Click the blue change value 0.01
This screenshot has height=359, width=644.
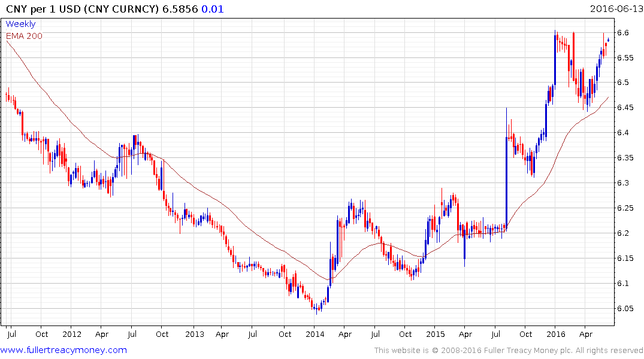tap(212, 9)
